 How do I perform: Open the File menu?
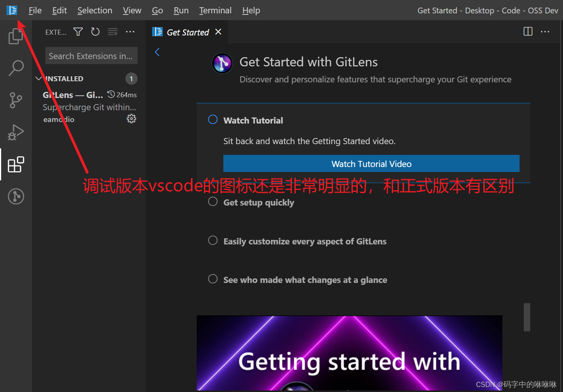click(x=35, y=10)
